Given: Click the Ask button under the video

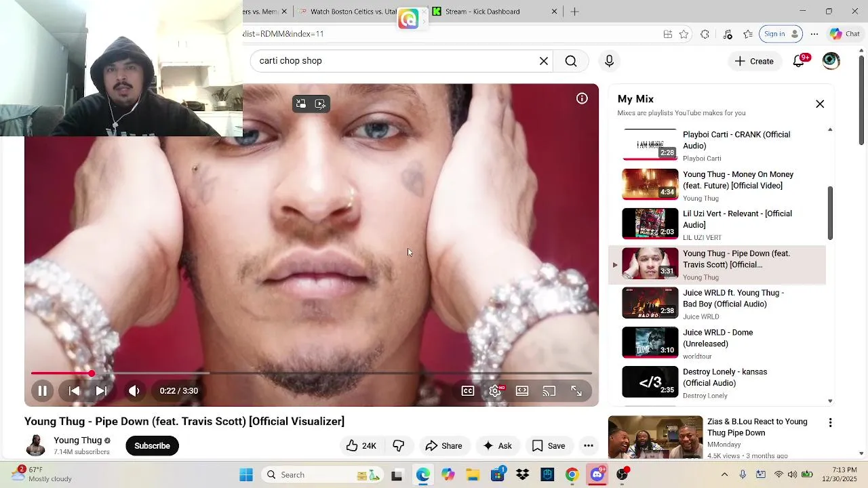Looking at the screenshot, I should [497, 446].
